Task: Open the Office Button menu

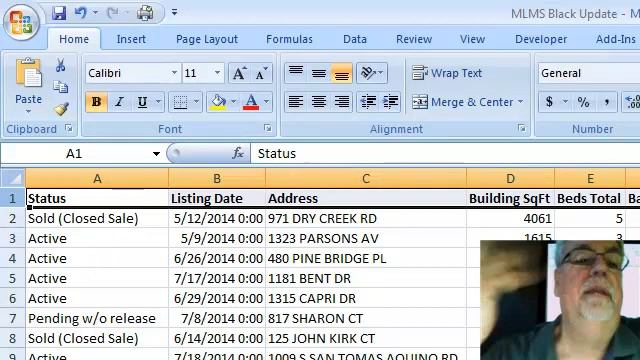Action: [x=21, y=21]
